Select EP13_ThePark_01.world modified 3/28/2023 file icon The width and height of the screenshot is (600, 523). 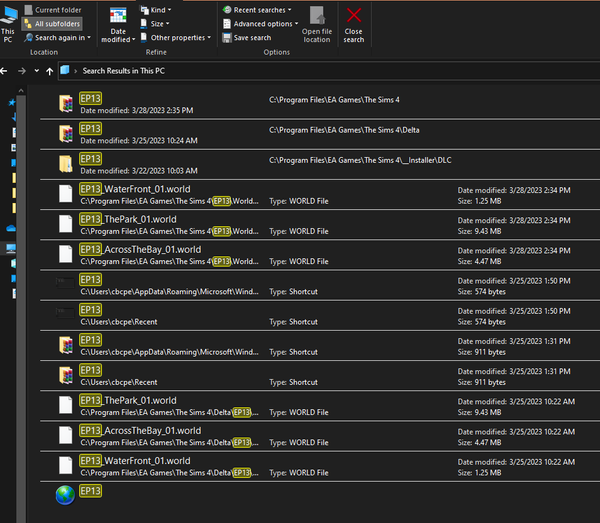point(66,224)
